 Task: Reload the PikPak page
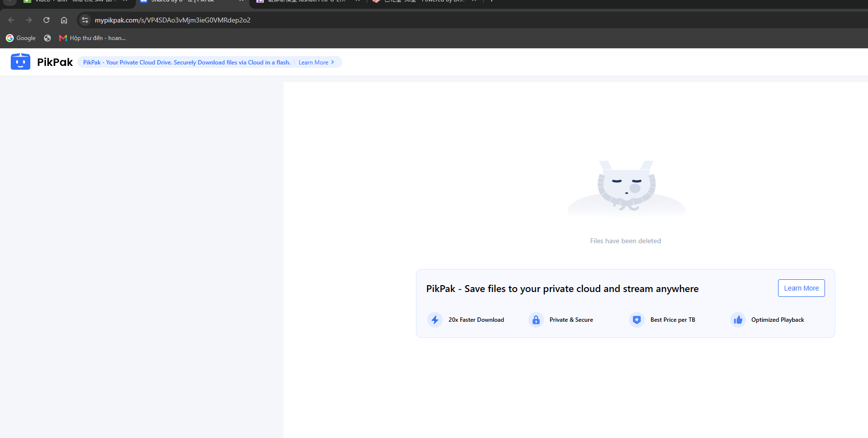pos(46,20)
